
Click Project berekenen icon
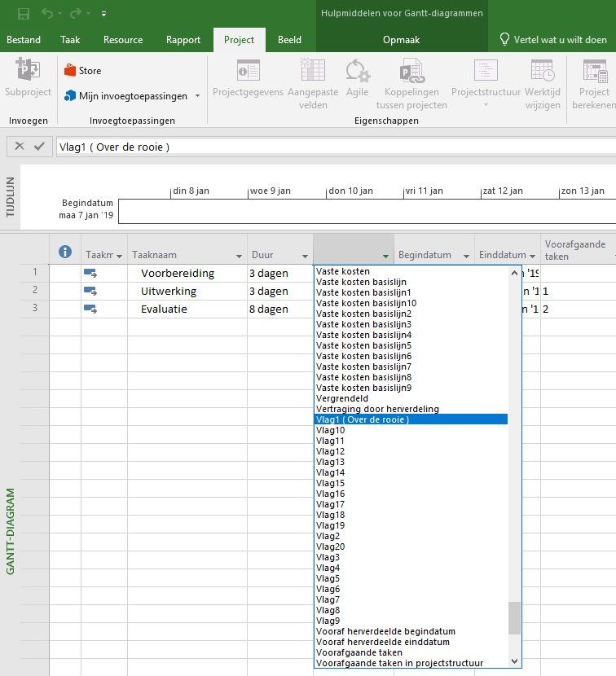pos(595,71)
